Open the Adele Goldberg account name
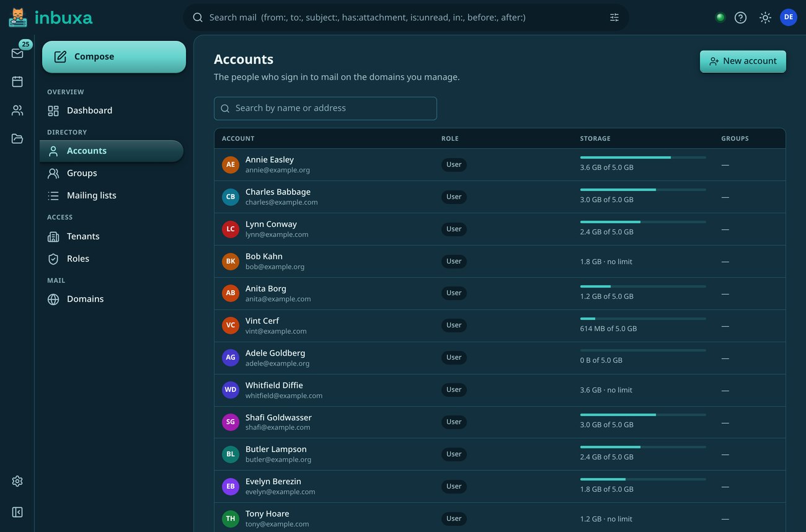The image size is (806, 532). pos(275,353)
